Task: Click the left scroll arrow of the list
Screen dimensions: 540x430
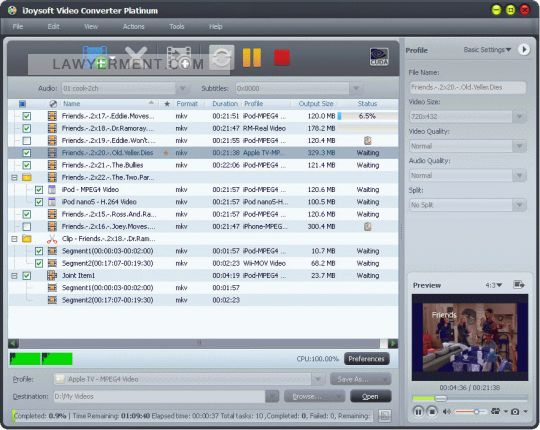Action: pyautogui.click(x=13, y=343)
